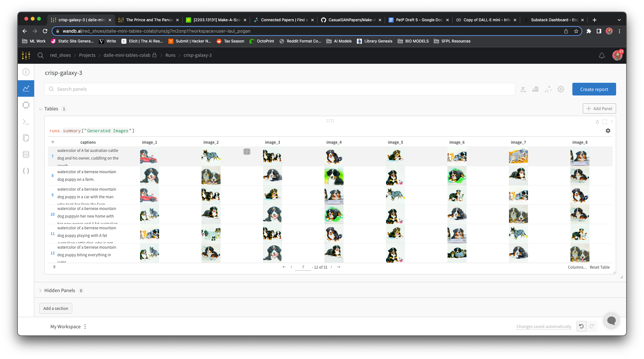Open the system metrics chip icon
Image resolution: width=644 pixels, height=359 pixels.
coord(26,105)
